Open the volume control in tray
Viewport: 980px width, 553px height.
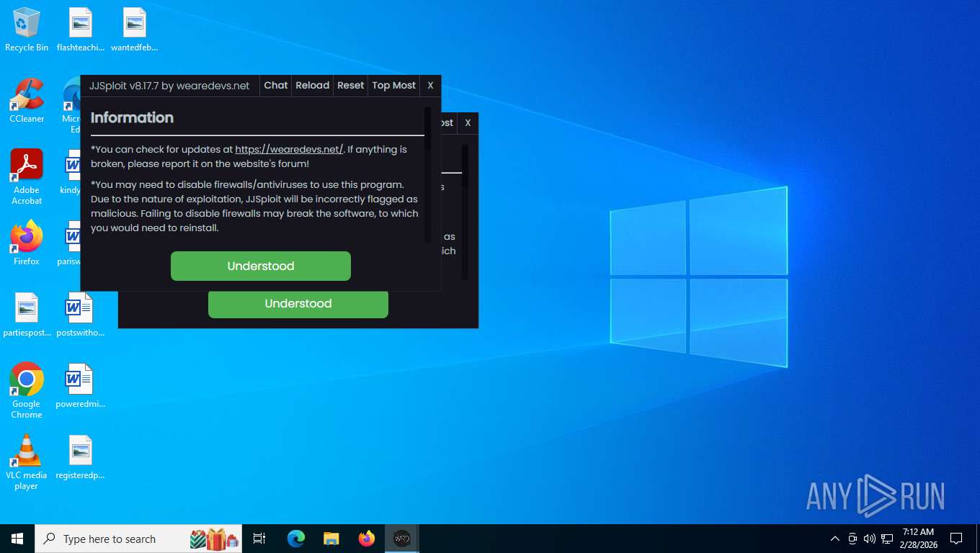coord(870,539)
